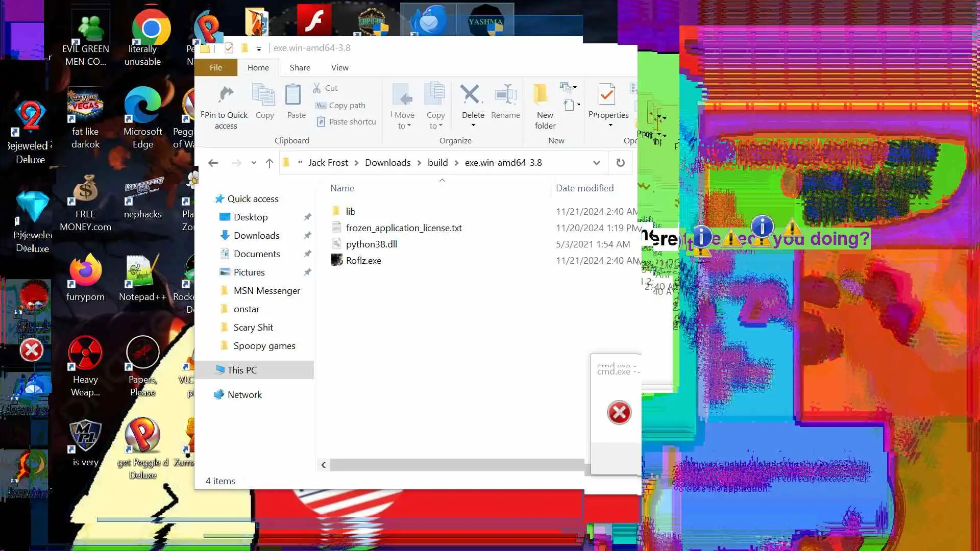The width and height of the screenshot is (980, 551).
Task: Click the Cut scissors icon
Action: 317,88
